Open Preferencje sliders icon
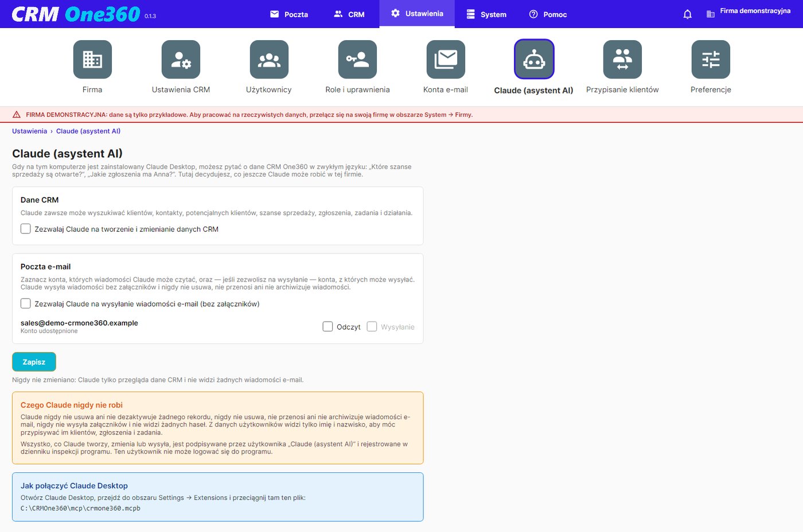Image resolution: width=803 pixels, height=532 pixels. (711, 59)
